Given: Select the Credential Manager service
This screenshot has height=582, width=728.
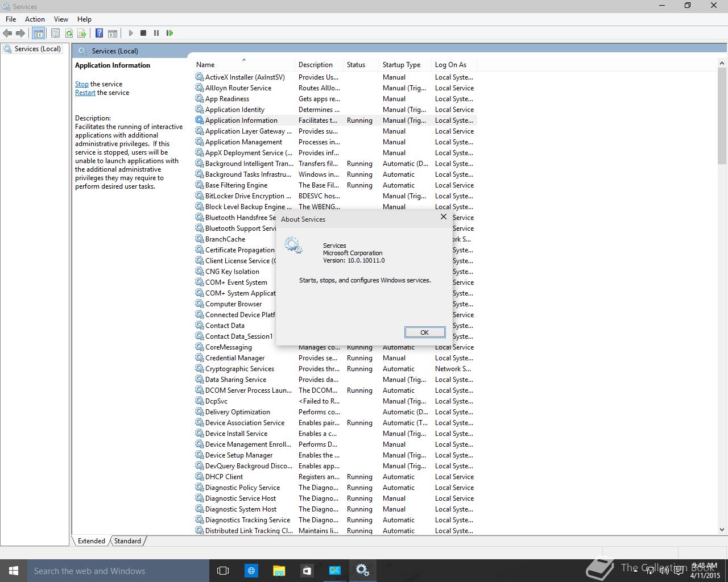Looking at the screenshot, I should [x=335, y=358].
